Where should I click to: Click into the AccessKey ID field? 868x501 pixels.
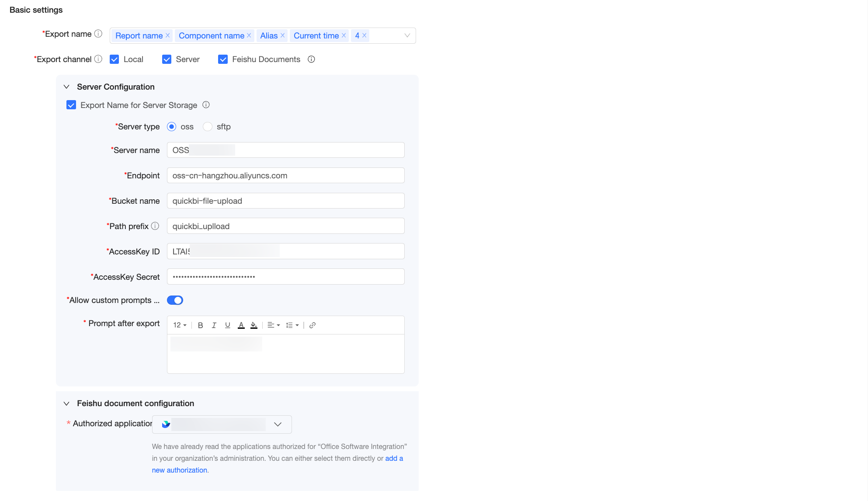tap(286, 251)
